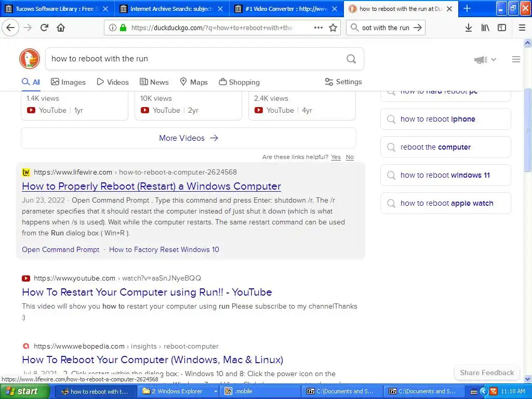This screenshot has height=399, width=532.
Task: Open site information icon in address bar
Action: click(112, 28)
